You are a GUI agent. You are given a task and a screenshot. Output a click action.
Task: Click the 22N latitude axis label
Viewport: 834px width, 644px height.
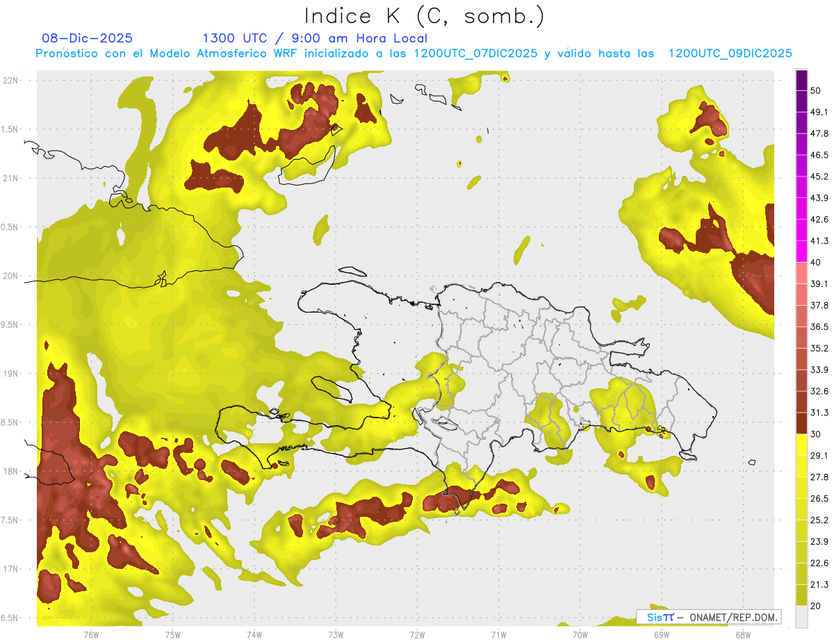coord(10,81)
